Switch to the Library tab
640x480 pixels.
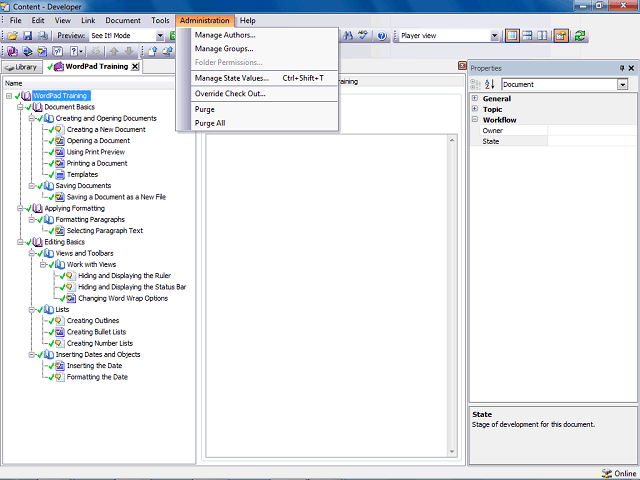[22, 67]
